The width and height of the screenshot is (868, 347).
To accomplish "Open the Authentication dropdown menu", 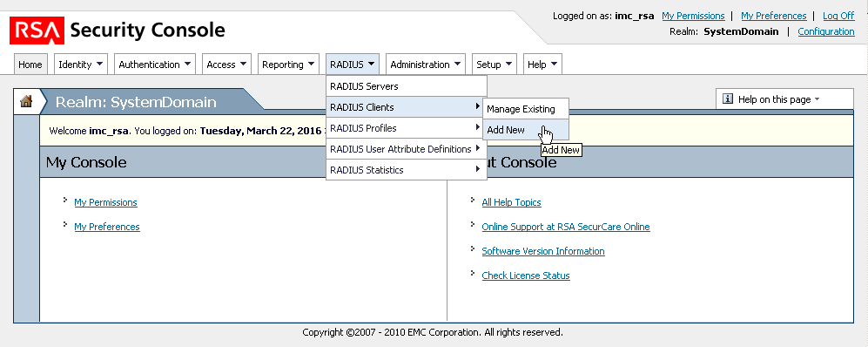I will pos(155,65).
